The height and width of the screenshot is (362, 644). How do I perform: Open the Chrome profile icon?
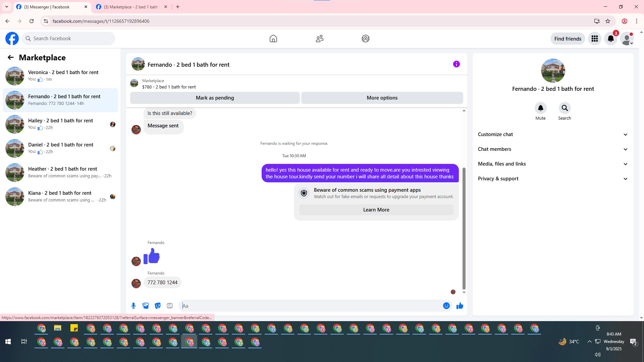coord(625,21)
